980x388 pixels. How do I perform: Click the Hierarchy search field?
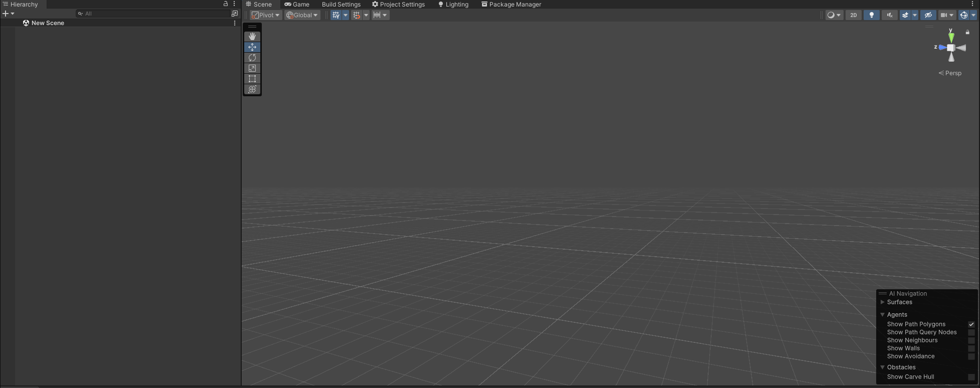155,14
